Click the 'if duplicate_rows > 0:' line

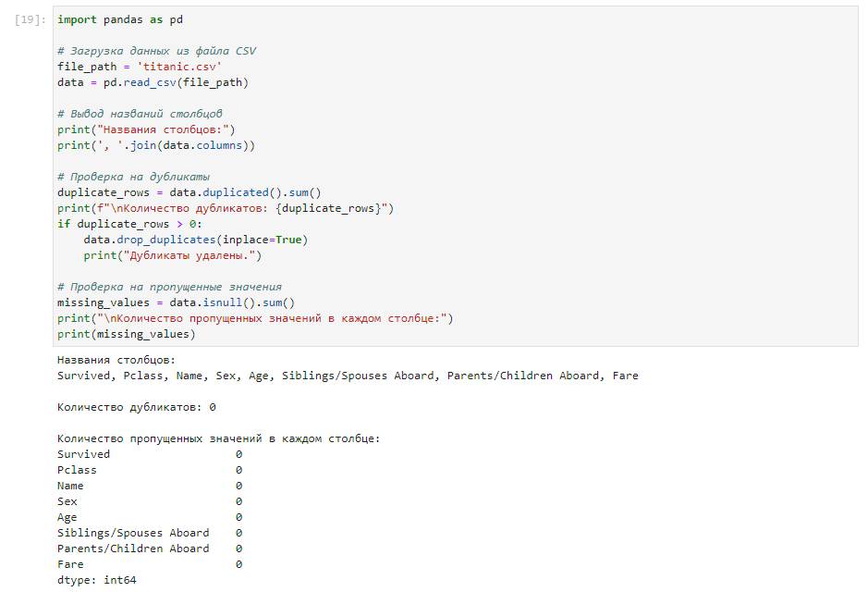128,224
